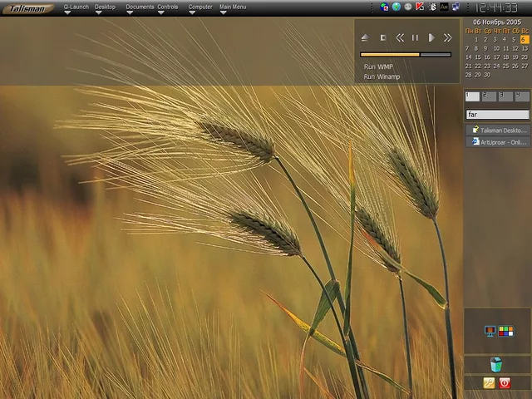The image size is (532, 399).
Task: Open the recycle bin icon
Action: tap(496, 364)
